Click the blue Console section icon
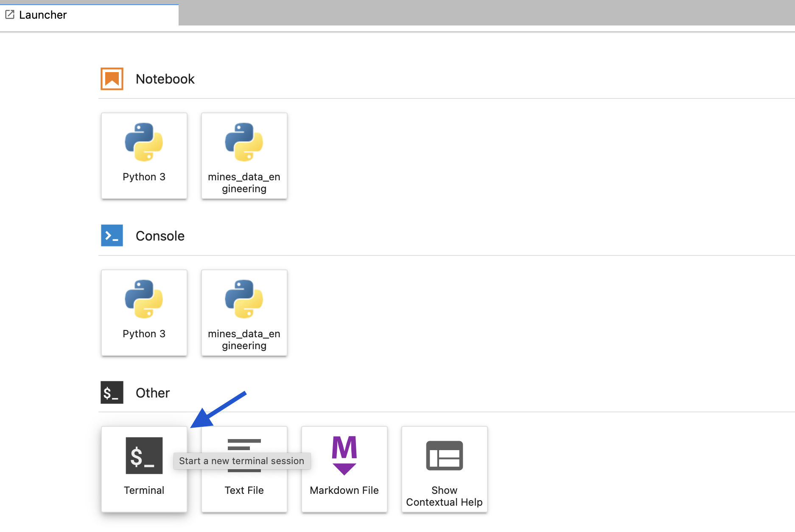Viewport: 795px width, 532px height. 112,235
